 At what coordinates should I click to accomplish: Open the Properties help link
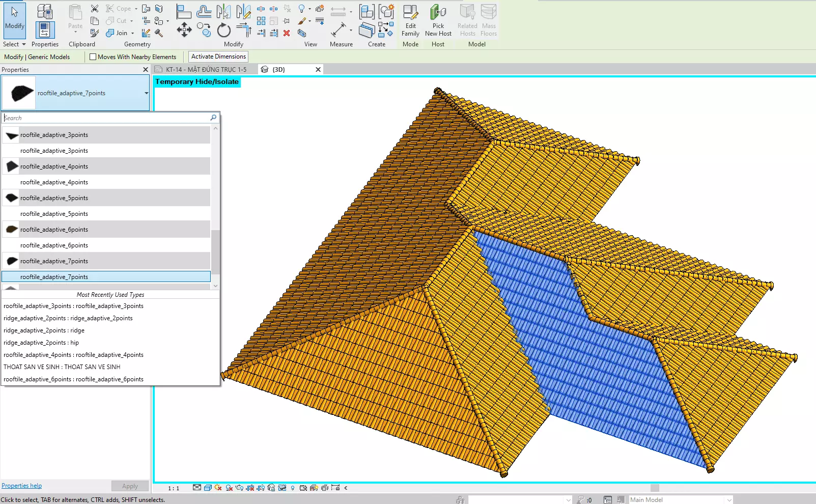tap(21, 486)
